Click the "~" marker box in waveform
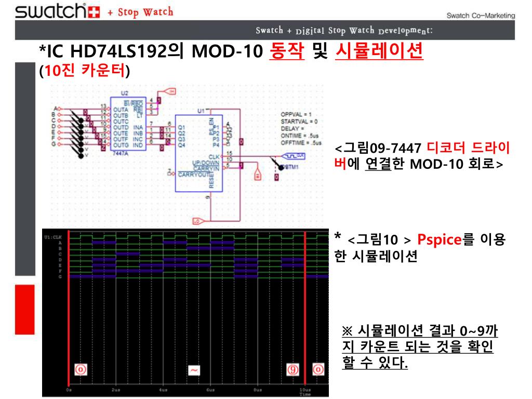 tap(194, 370)
